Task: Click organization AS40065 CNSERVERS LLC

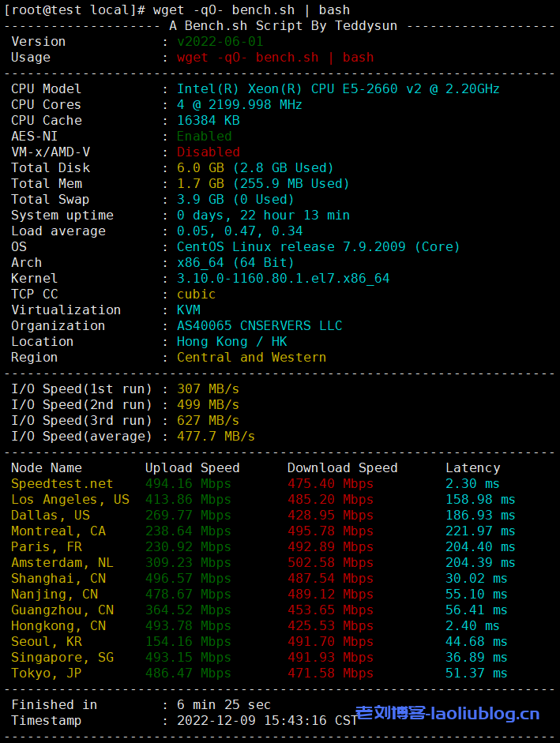Action: tap(259, 326)
